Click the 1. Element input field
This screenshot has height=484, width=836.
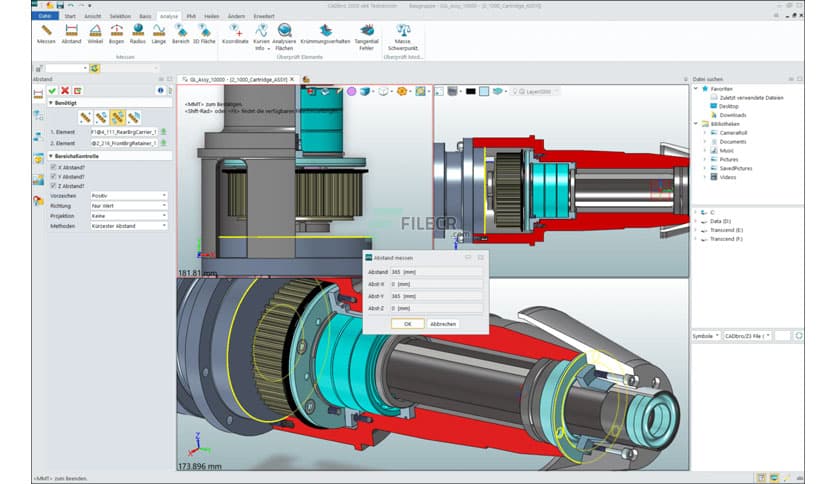(123, 131)
